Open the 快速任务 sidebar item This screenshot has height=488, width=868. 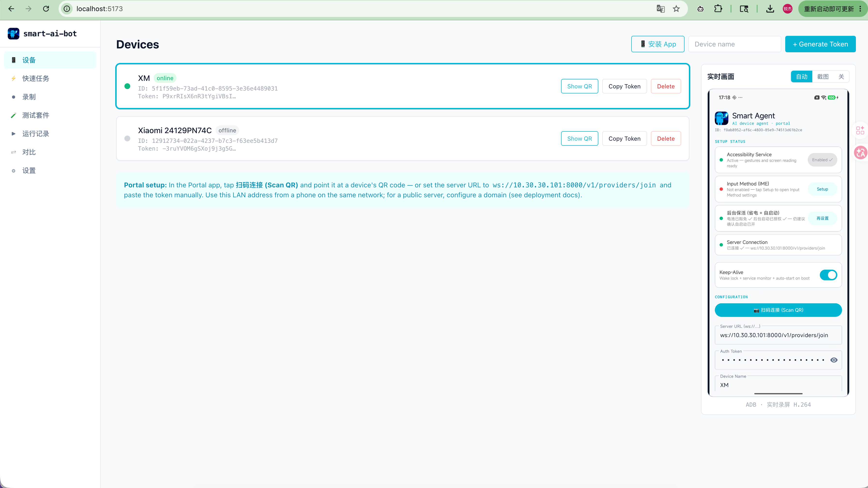(50, 78)
